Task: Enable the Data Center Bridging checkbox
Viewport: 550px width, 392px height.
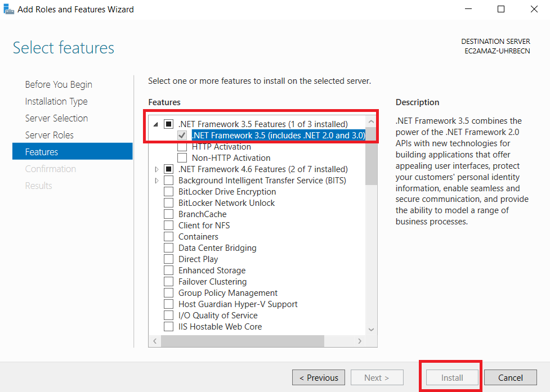Action: 168,247
